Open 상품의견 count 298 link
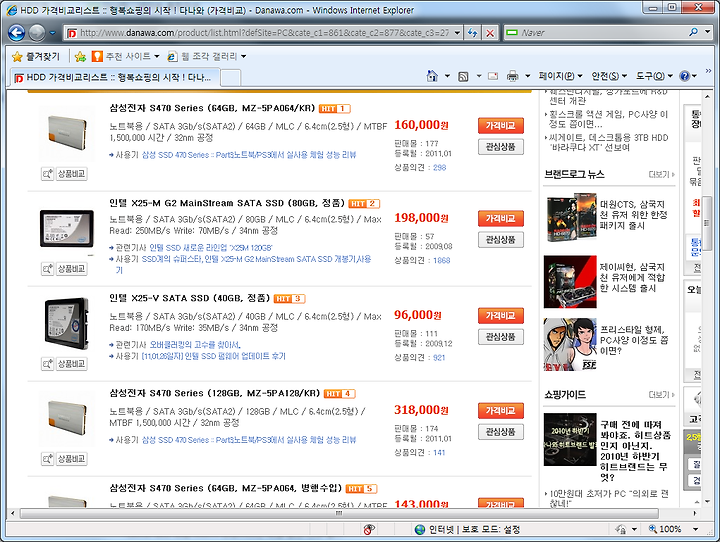 [439, 168]
